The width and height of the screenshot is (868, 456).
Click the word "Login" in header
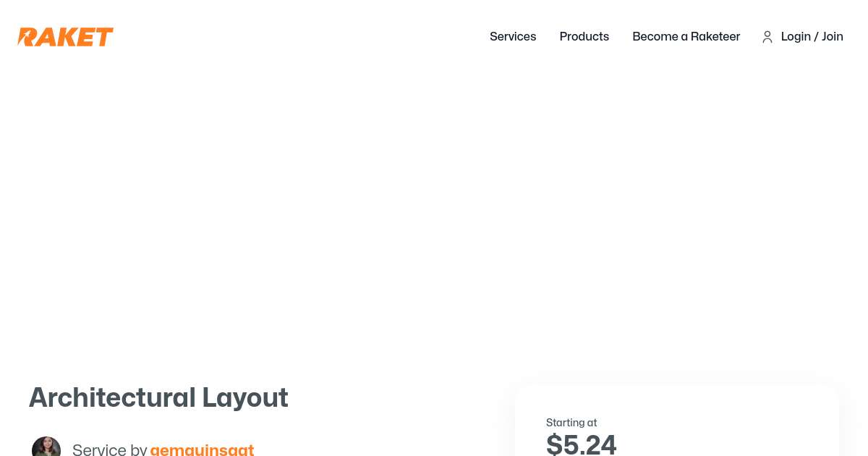coord(796,37)
